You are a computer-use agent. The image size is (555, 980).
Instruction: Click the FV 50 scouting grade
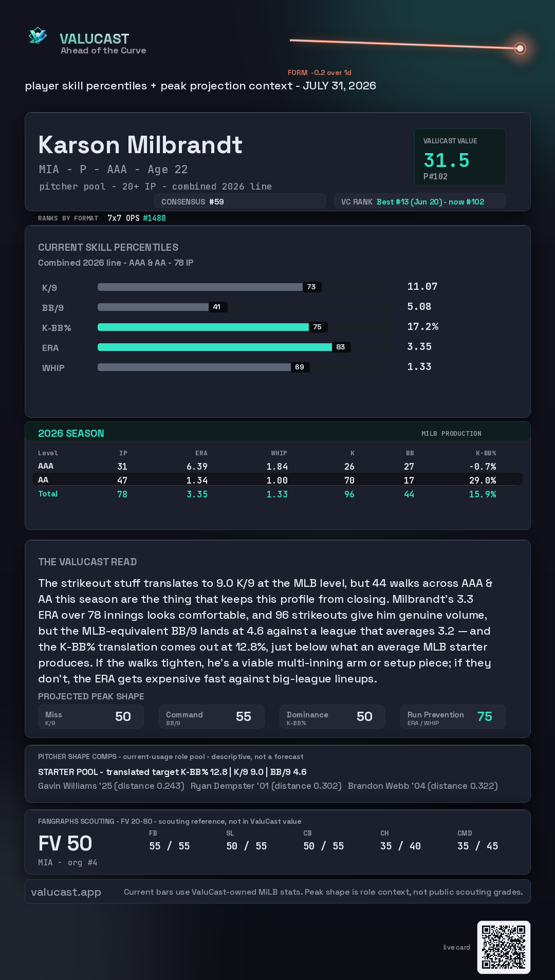click(x=65, y=843)
